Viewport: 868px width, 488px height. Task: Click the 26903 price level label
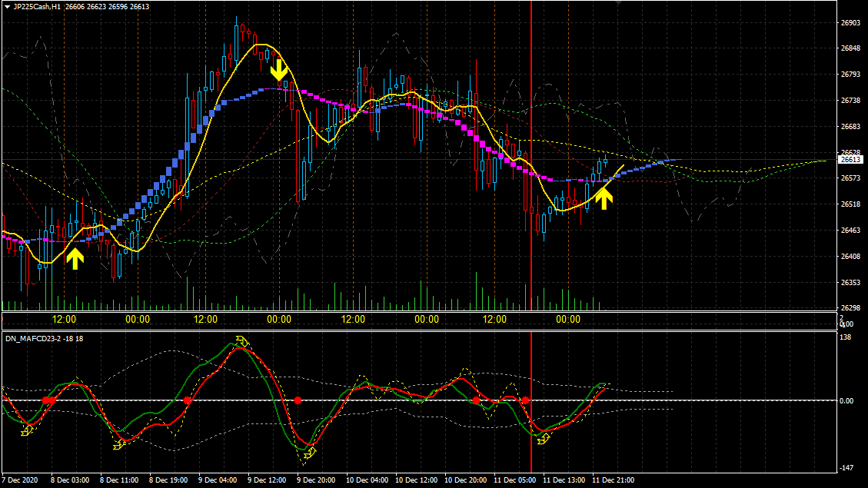[x=850, y=23]
